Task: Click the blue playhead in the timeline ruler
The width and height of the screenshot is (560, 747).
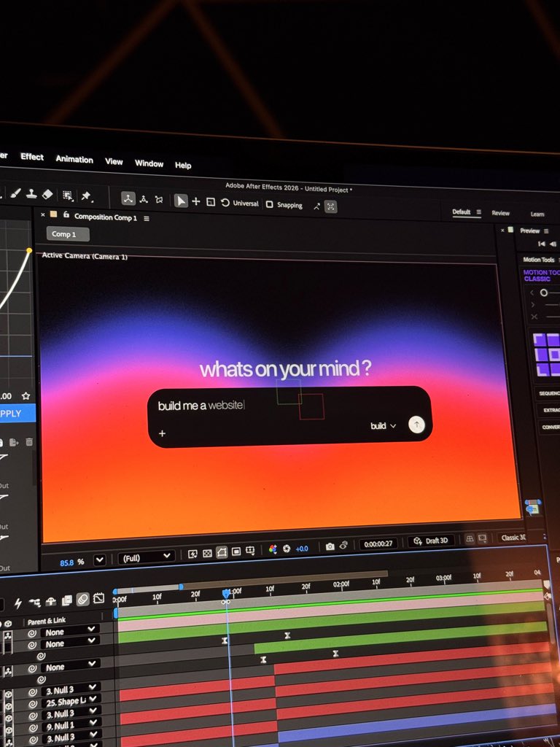Action: click(226, 594)
